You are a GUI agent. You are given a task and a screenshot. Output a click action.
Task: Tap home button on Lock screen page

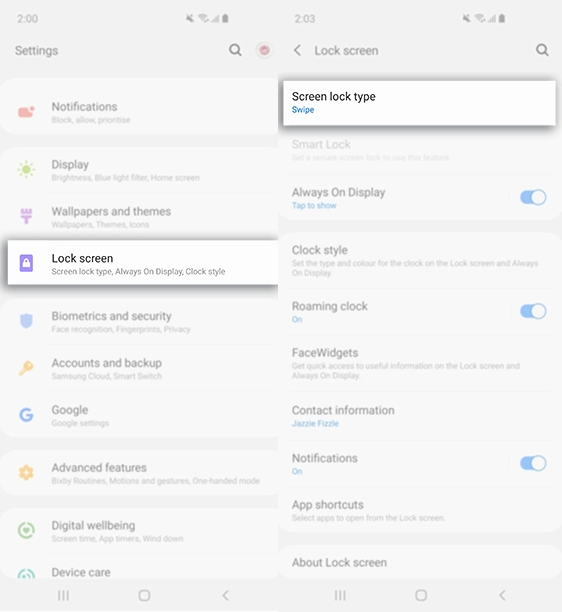[421, 596]
